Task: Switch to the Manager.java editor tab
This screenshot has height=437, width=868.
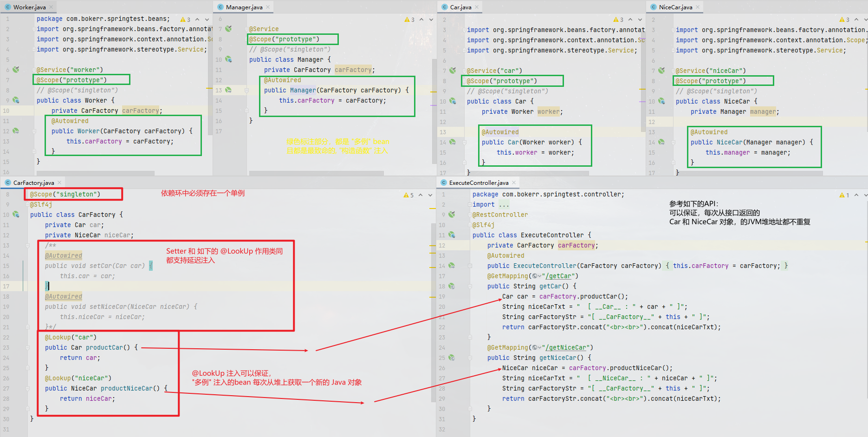Action: coord(244,7)
